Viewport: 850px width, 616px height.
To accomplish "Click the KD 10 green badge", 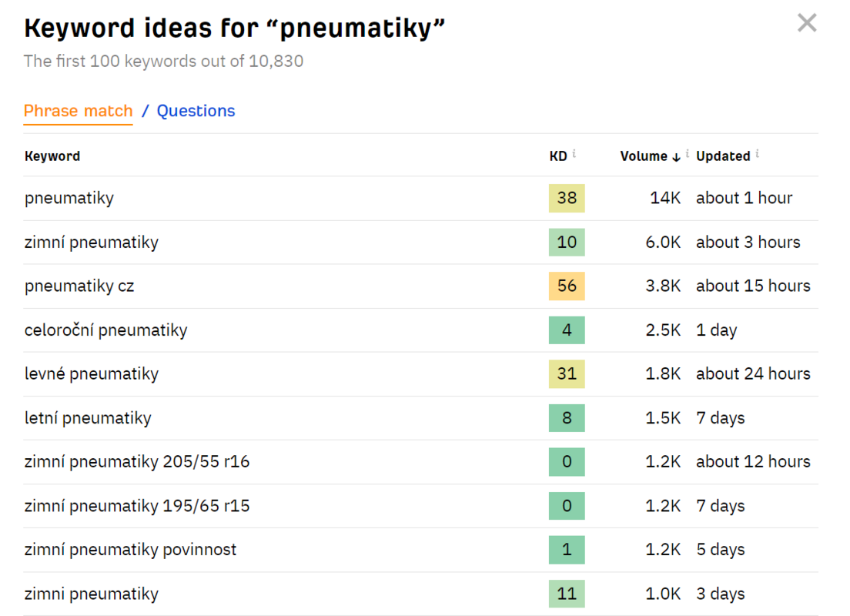I will [567, 242].
